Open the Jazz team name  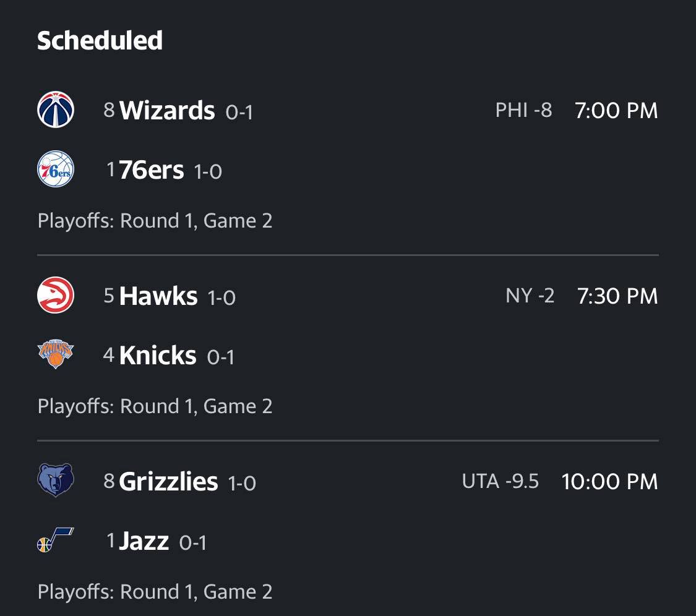(144, 541)
